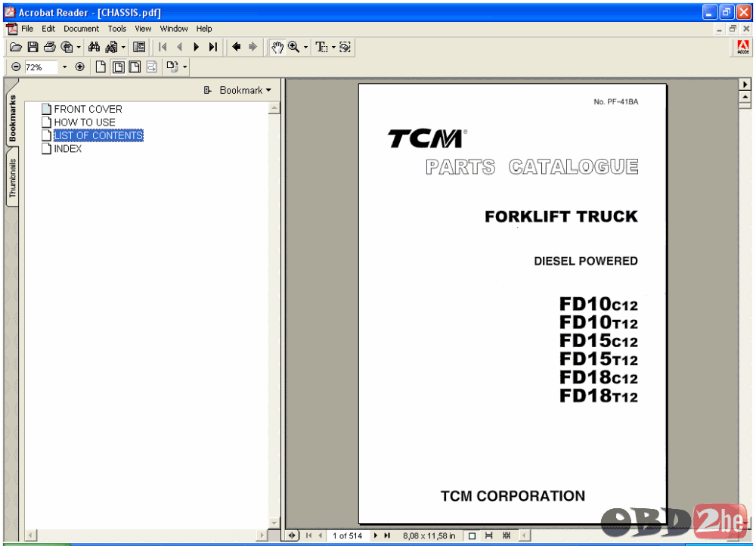The height and width of the screenshot is (546, 756).
Task: Click the document pane scroll up arrow
Action: 745,97
